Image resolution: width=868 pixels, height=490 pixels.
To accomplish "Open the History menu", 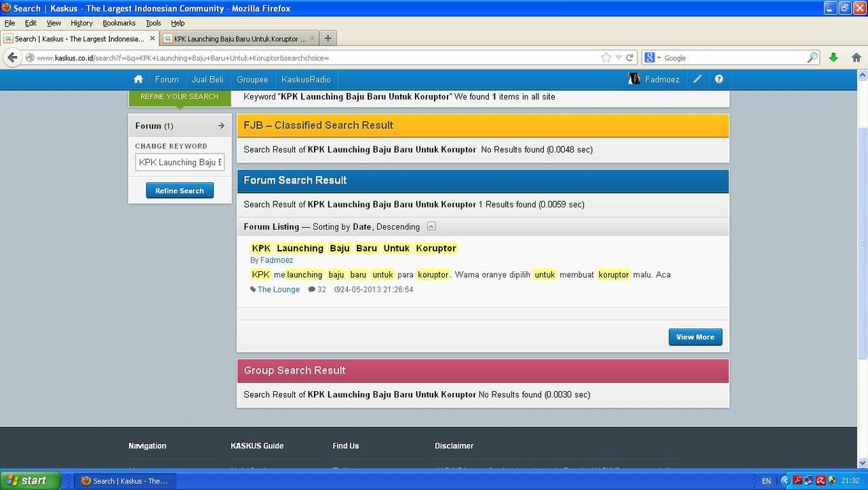I will tap(81, 23).
